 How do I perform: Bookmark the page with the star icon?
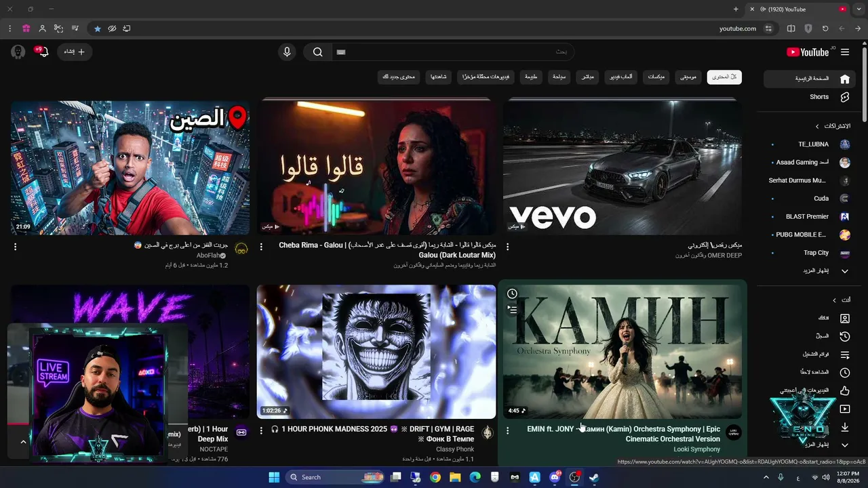coord(97,28)
